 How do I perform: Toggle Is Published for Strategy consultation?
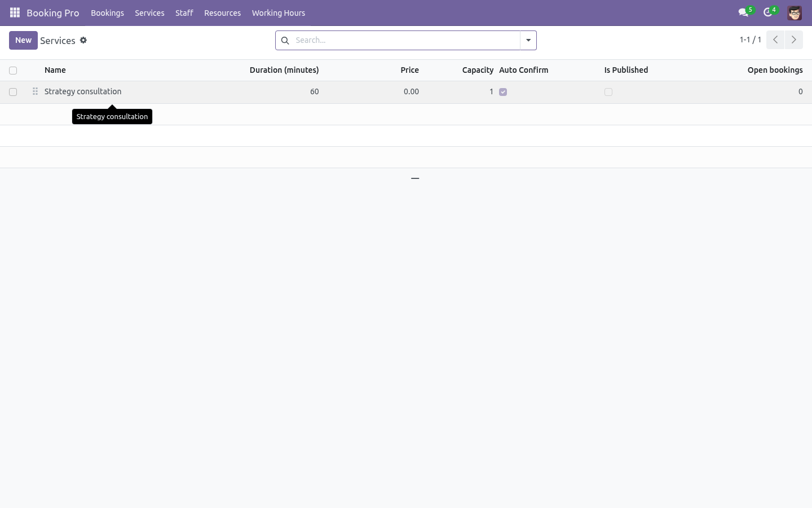click(608, 92)
